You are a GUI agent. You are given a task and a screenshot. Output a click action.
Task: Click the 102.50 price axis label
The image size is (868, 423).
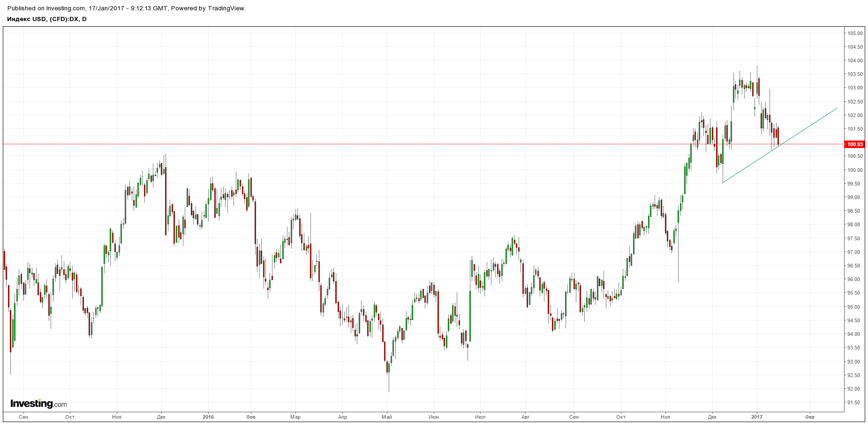[x=855, y=102]
